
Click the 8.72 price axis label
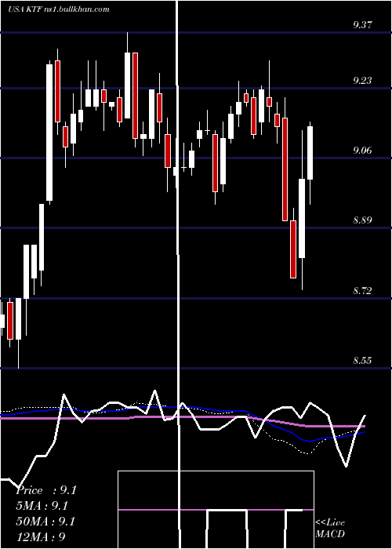[x=362, y=291]
